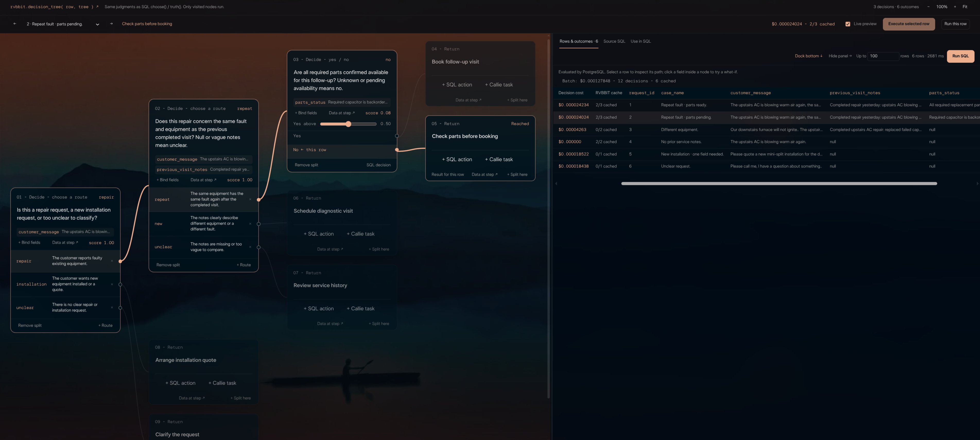The image size is (980, 440).
Task: Go to next row with right arrow
Action: coord(111,24)
